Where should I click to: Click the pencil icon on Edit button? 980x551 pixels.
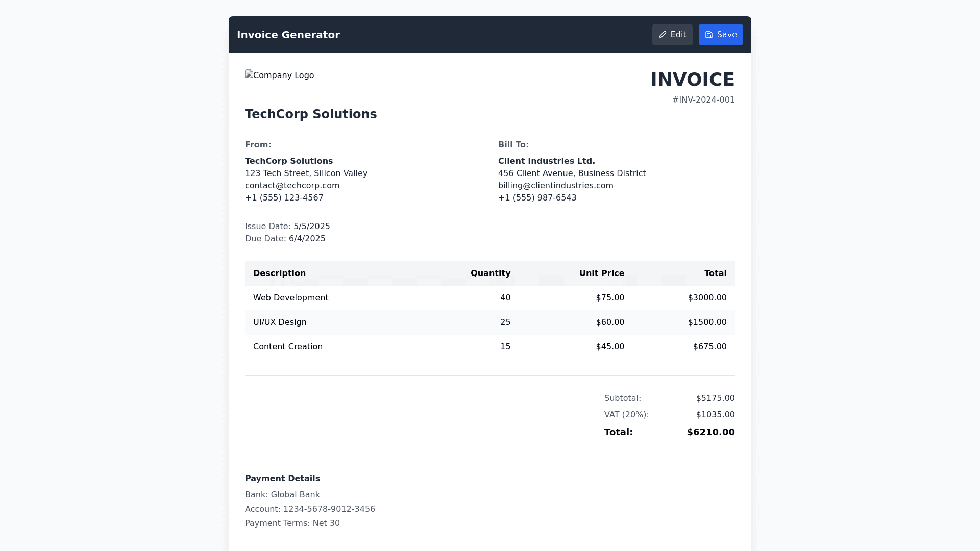[x=663, y=35]
